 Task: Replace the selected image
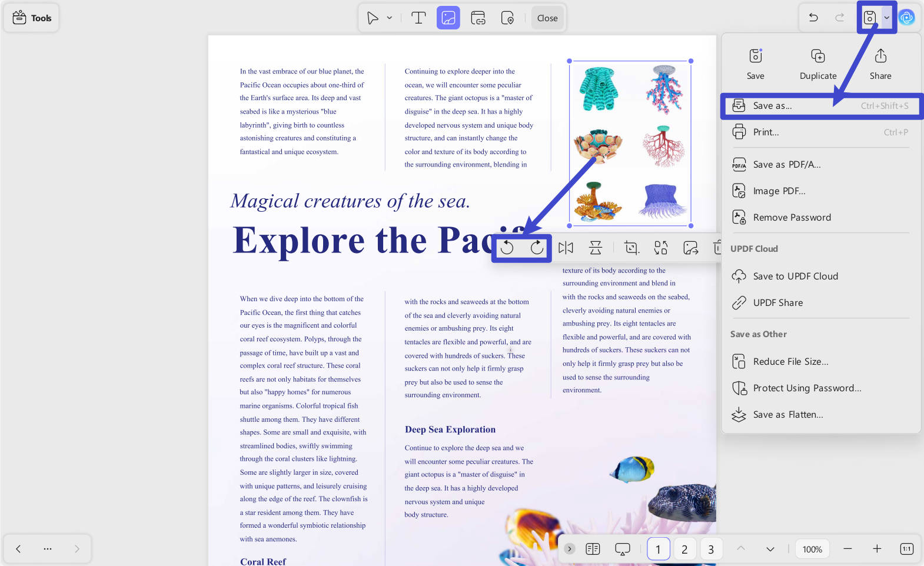[x=661, y=248]
